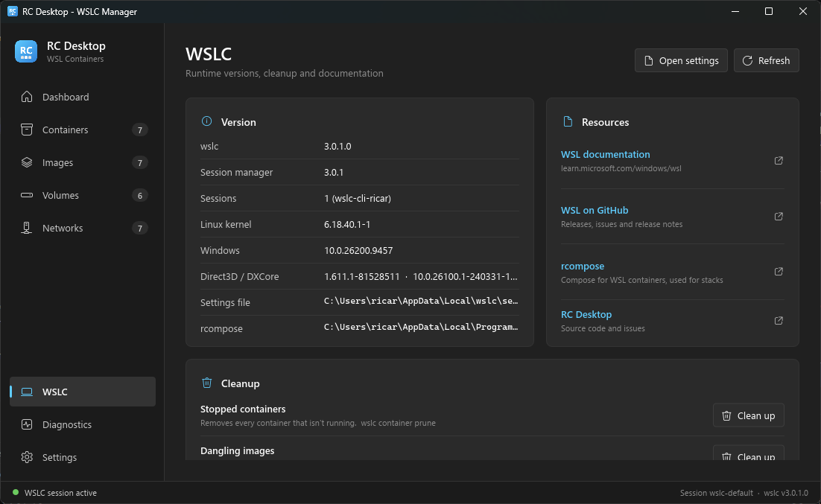Screen dimensions: 821x504
Task: Navigate to Networks
Action: pyautogui.click(x=83, y=229)
